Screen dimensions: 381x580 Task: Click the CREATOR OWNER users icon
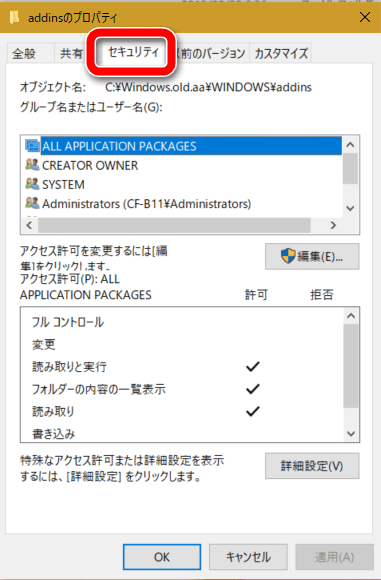(32, 165)
